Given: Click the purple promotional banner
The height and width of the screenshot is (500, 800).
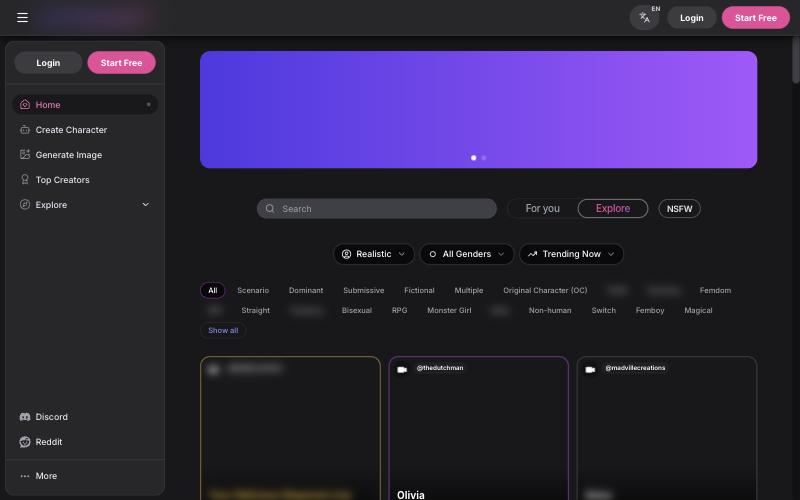Looking at the screenshot, I should tap(479, 109).
